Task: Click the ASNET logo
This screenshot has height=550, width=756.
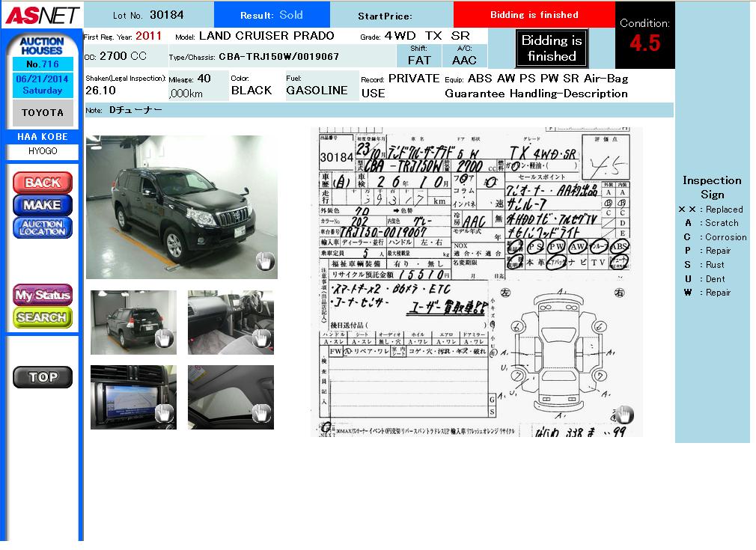Action: (x=40, y=14)
